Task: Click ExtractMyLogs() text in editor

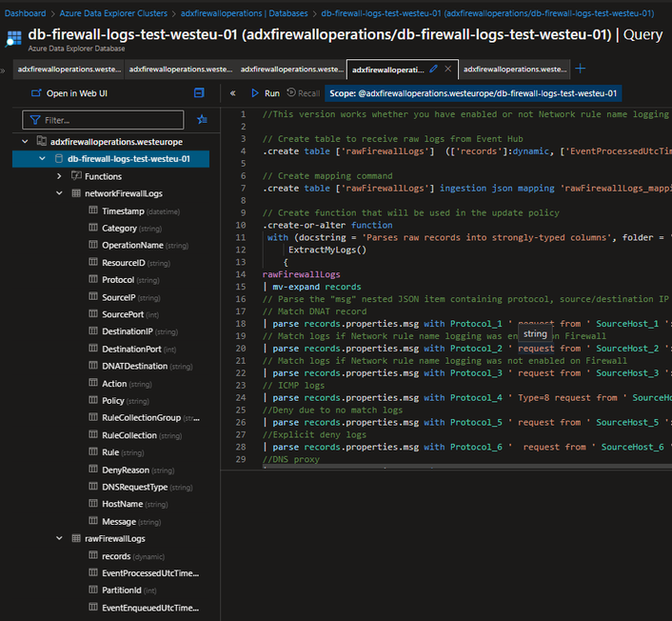Action: click(327, 250)
